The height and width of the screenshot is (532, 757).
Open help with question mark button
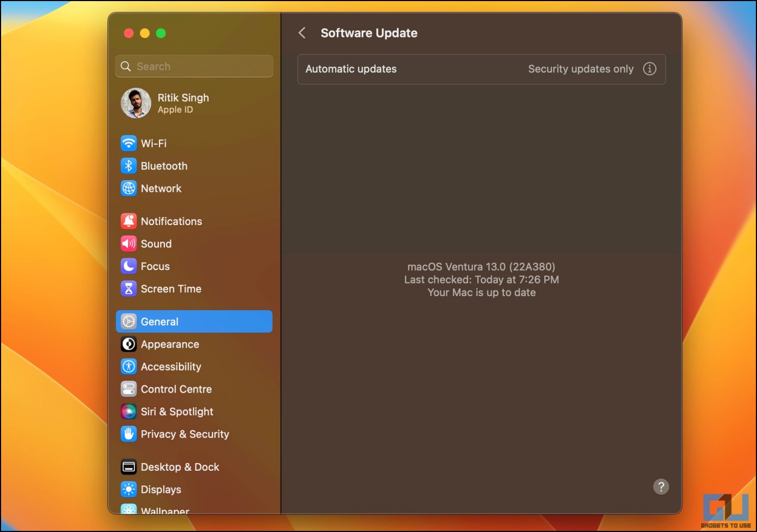(x=661, y=486)
